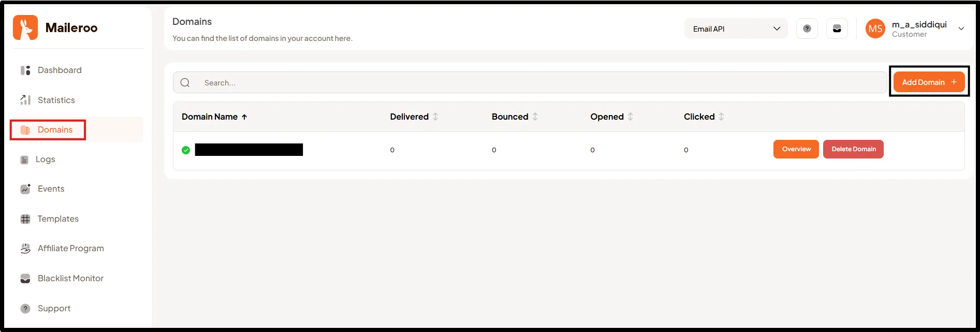
Task: Click the Overview button
Action: point(796,149)
